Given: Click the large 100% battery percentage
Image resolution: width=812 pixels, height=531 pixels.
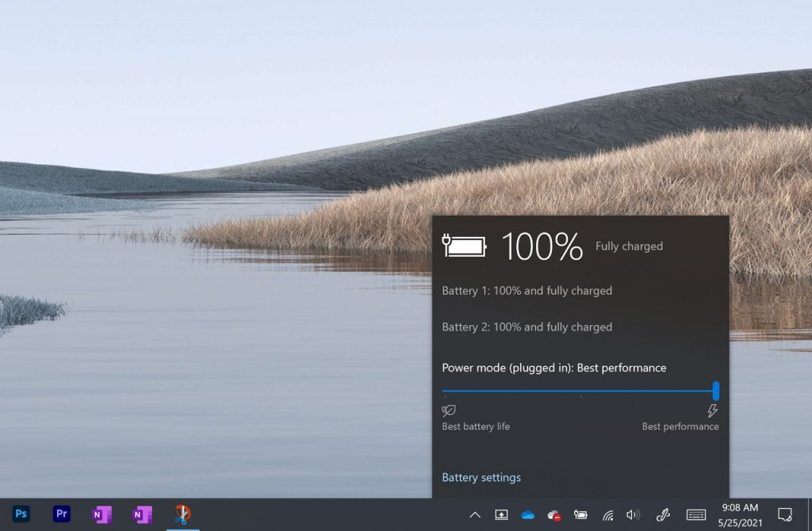Looking at the screenshot, I should coord(542,246).
